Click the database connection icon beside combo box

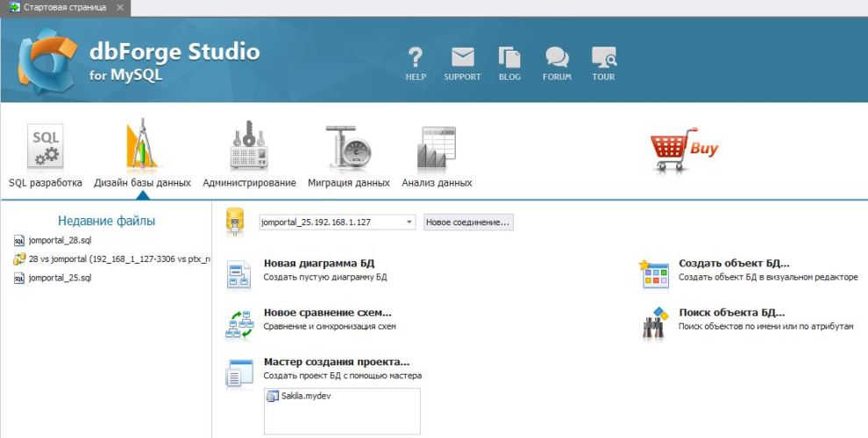coord(235,222)
